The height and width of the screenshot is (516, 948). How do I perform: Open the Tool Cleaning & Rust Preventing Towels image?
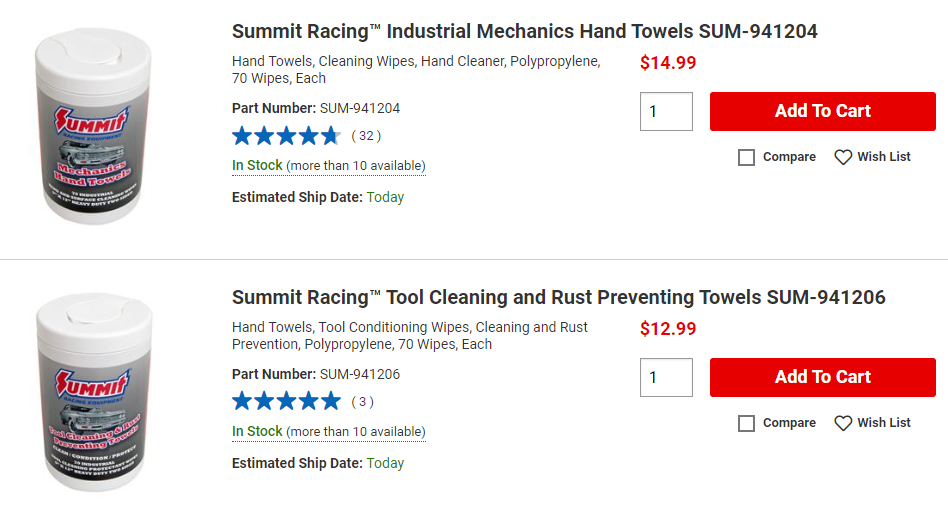click(x=94, y=392)
